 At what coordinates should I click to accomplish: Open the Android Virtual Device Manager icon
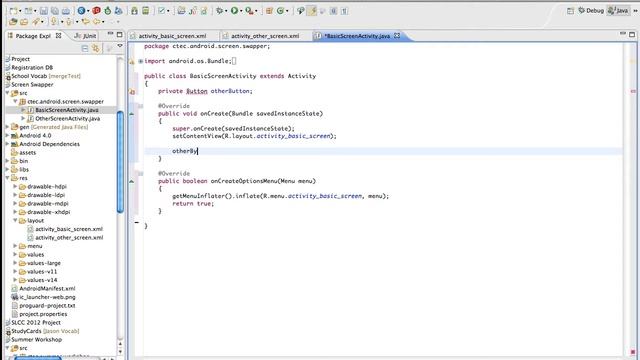point(145,11)
